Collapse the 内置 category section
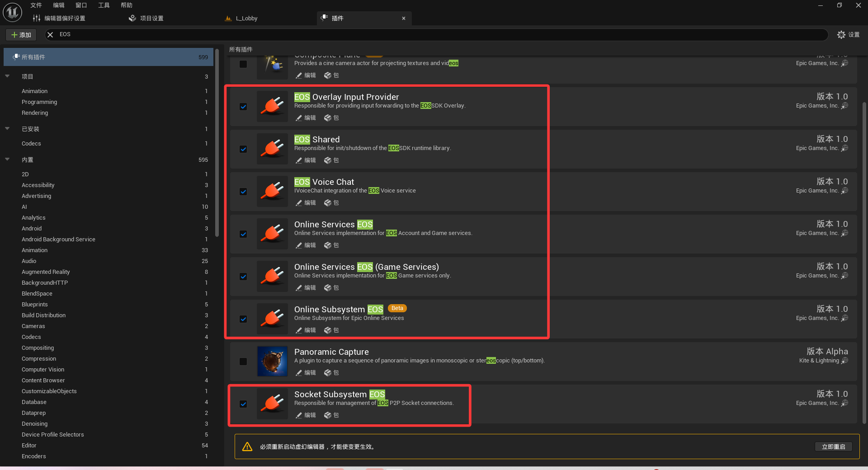This screenshot has width=868, height=470. (x=7, y=160)
